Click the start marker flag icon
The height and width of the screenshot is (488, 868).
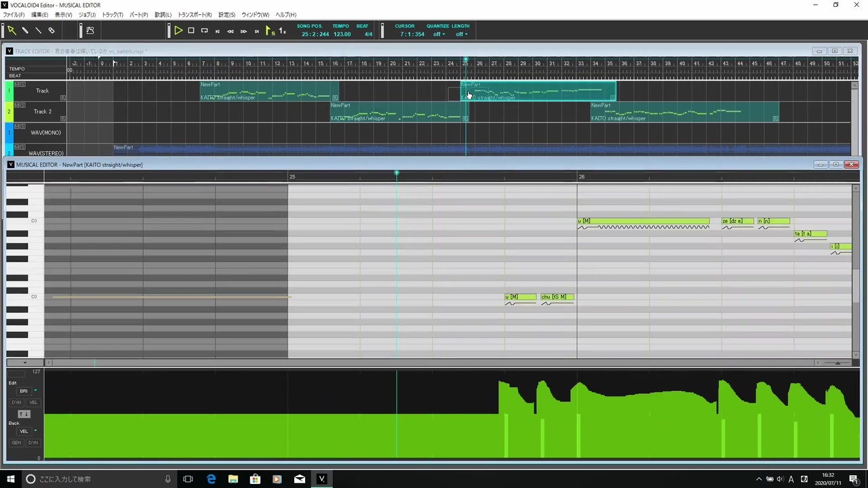[x=270, y=30]
